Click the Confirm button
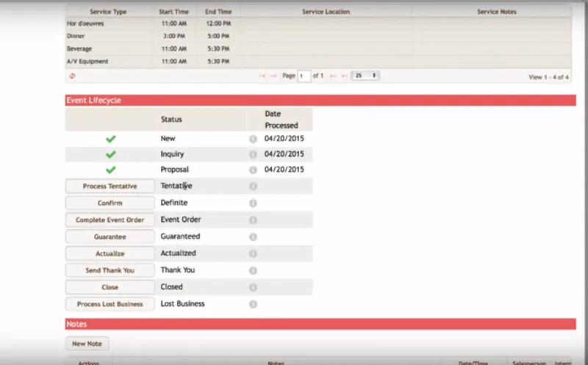The height and width of the screenshot is (365, 588). [110, 203]
